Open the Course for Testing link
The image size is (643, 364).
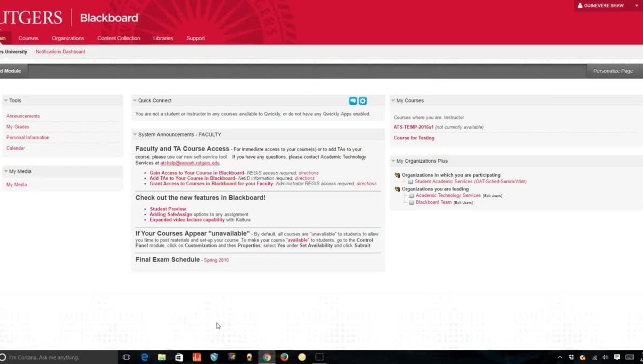click(414, 138)
